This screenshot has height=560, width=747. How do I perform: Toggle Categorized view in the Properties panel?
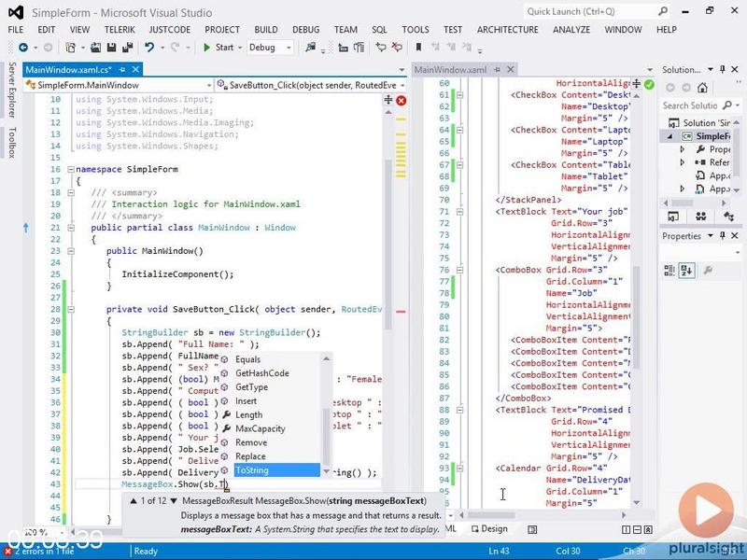669,271
